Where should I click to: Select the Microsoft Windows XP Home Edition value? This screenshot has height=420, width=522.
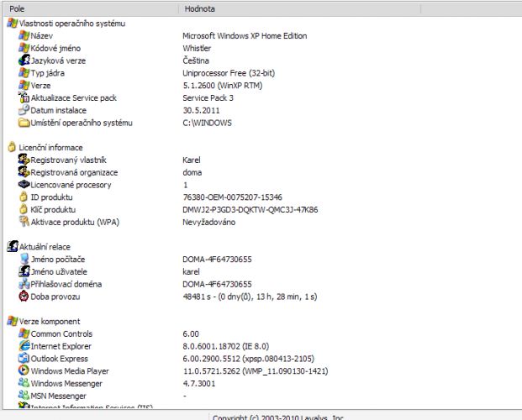click(245, 35)
